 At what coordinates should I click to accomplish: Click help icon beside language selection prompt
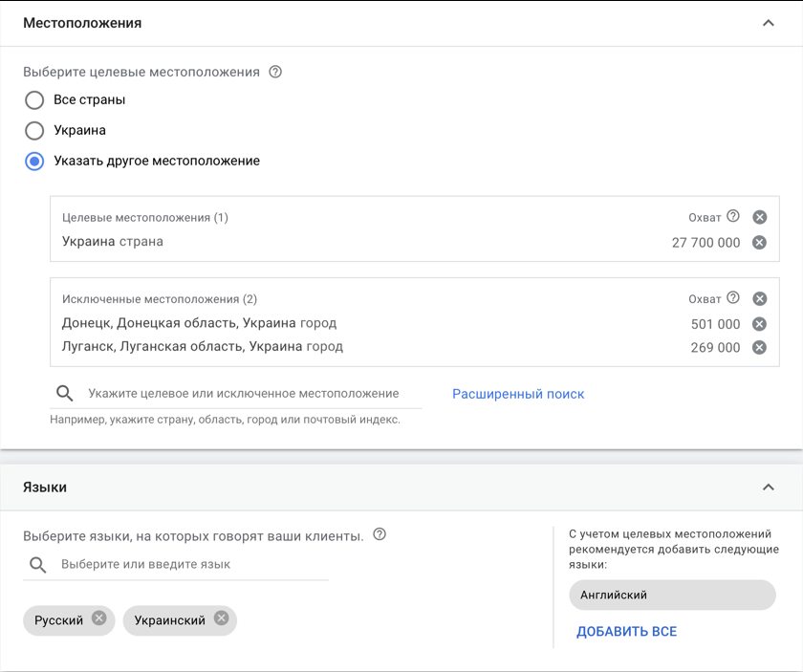click(x=380, y=535)
